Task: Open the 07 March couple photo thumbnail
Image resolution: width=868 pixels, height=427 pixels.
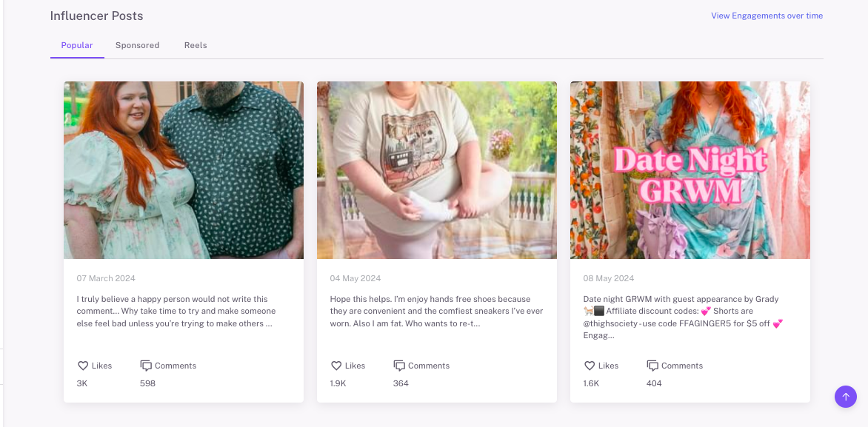Action: point(183,169)
